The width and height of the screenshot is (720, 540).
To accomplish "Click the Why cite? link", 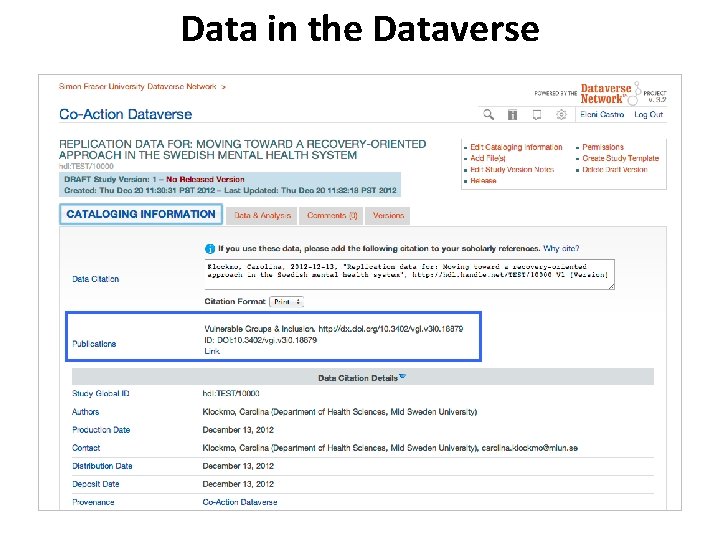I will click(x=561, y=248).
